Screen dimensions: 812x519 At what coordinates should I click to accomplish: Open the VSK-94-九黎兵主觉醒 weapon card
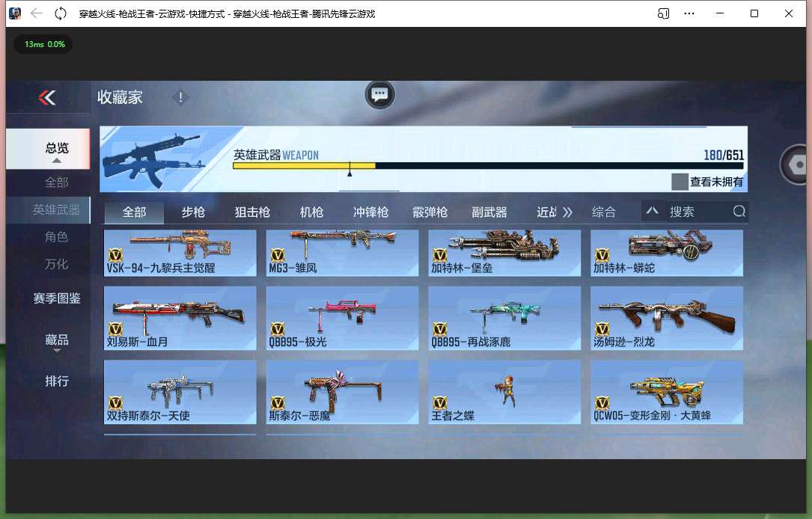[x=180, y=253]
